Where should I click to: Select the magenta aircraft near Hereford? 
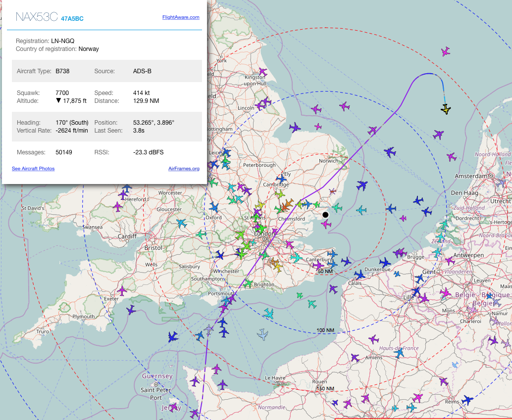(x=117, y=206)
